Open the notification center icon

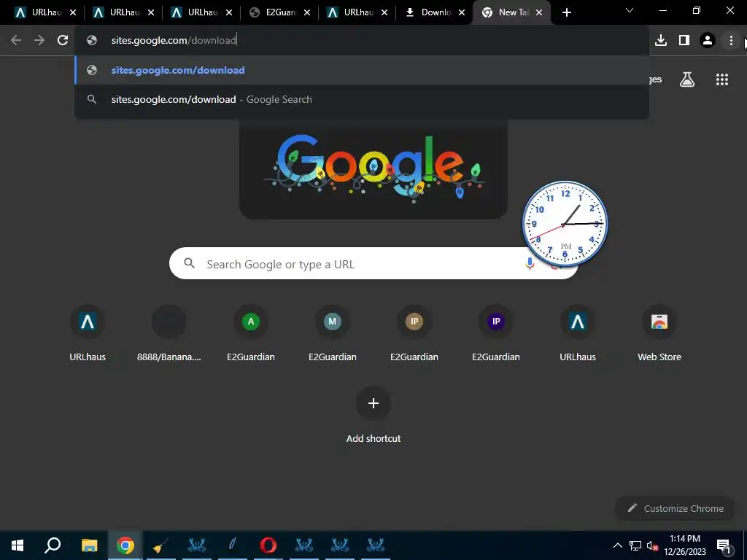click(x=724, y=545)
